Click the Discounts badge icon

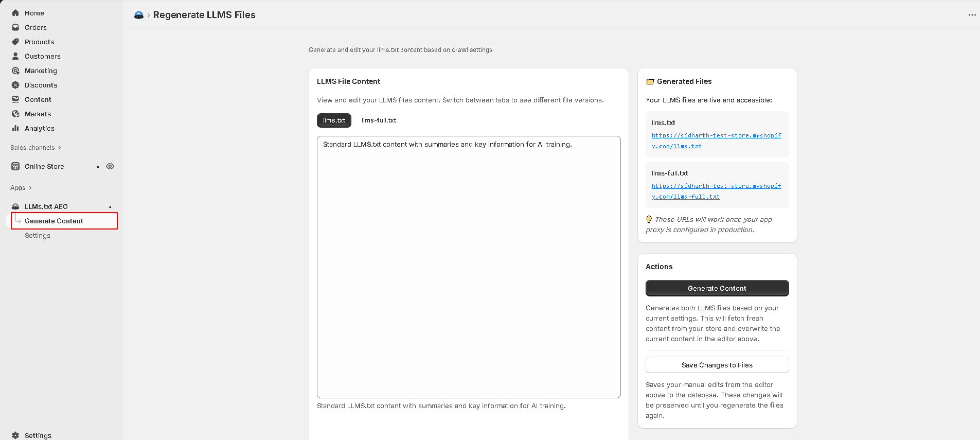coord(15,85)
